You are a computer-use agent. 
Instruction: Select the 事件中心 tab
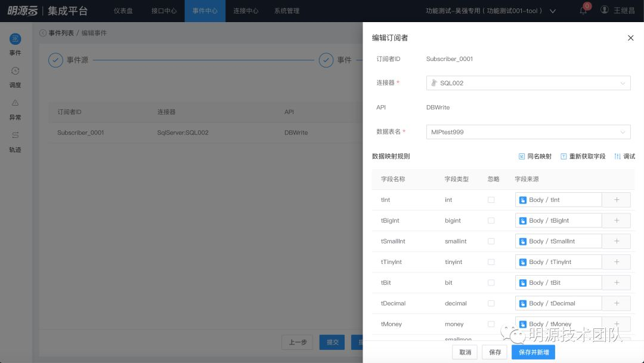click(205, 11)
